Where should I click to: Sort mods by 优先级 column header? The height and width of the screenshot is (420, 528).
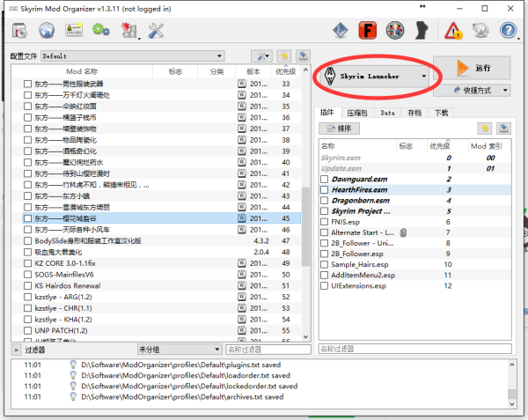click(x=285, y=71)
